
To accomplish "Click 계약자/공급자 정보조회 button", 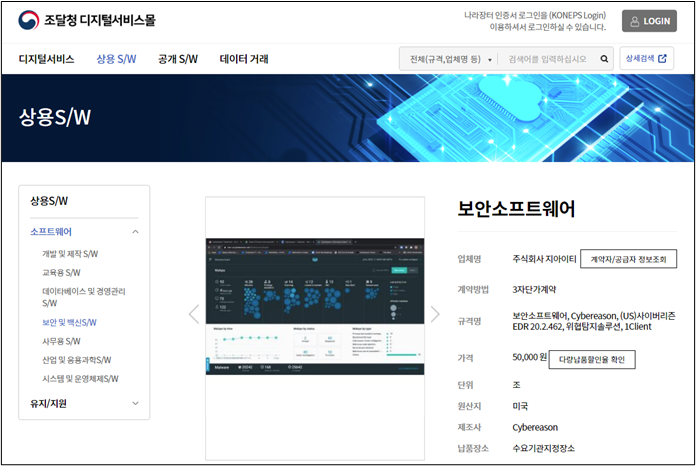I will click(628, 259).
